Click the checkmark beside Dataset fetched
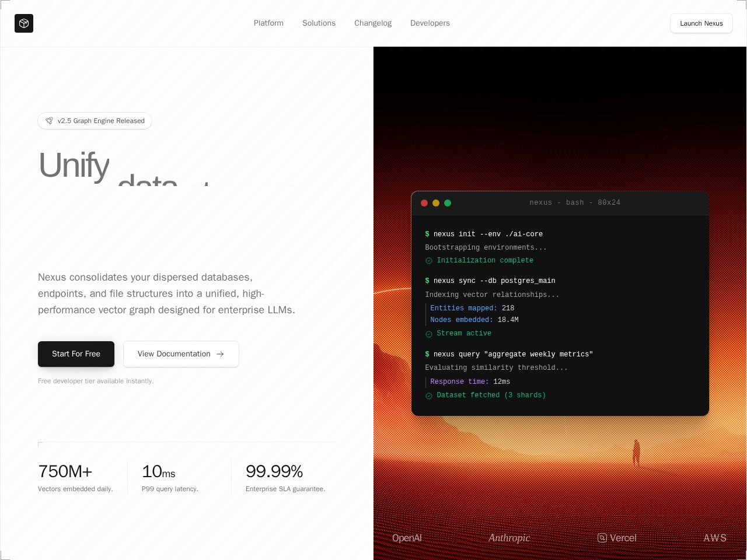The image size is (747, 560). [429, 395]
